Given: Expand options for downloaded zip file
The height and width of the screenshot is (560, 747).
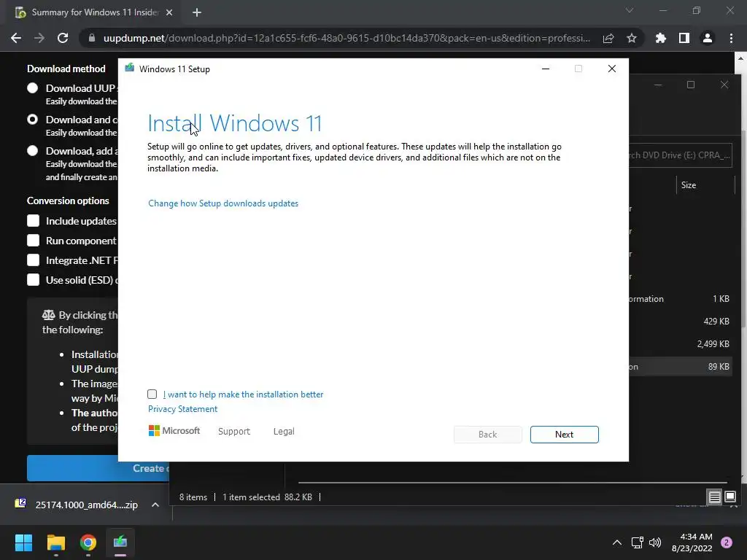Looking at the screenshot, I should click(x=155, y=505).
